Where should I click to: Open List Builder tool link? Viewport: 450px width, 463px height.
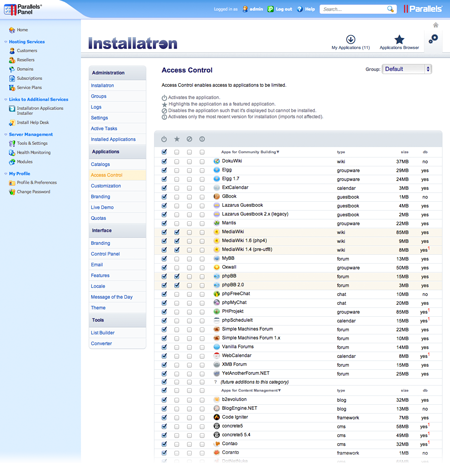click(x=103, y=333)
